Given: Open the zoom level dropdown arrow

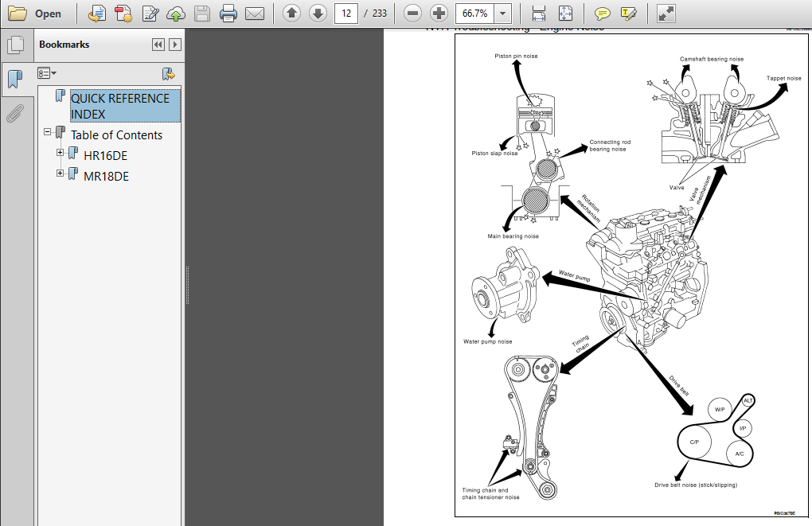Looking at the screenshot, I should click(x=502, y=14).
